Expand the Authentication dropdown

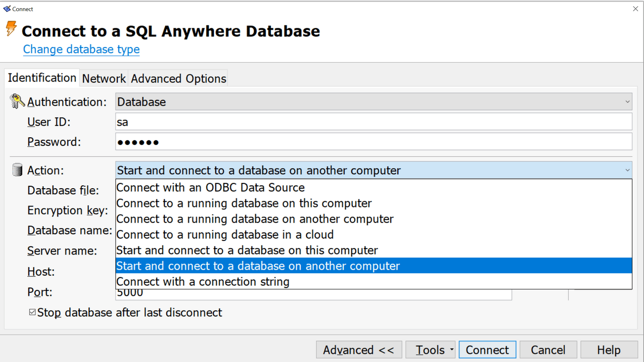(x=627, y=102)
